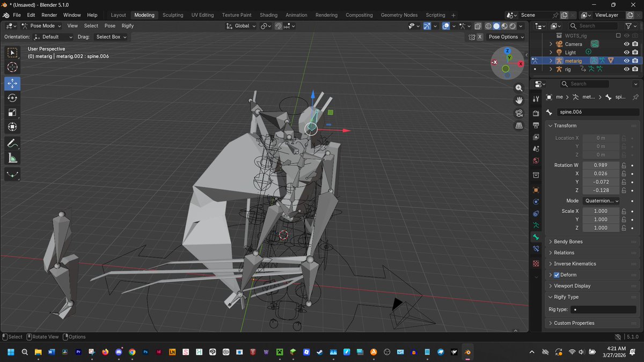This screenshot has height=362, width=644.
Task: Open the Scene properties tab
Action: (x=536, y=149)
